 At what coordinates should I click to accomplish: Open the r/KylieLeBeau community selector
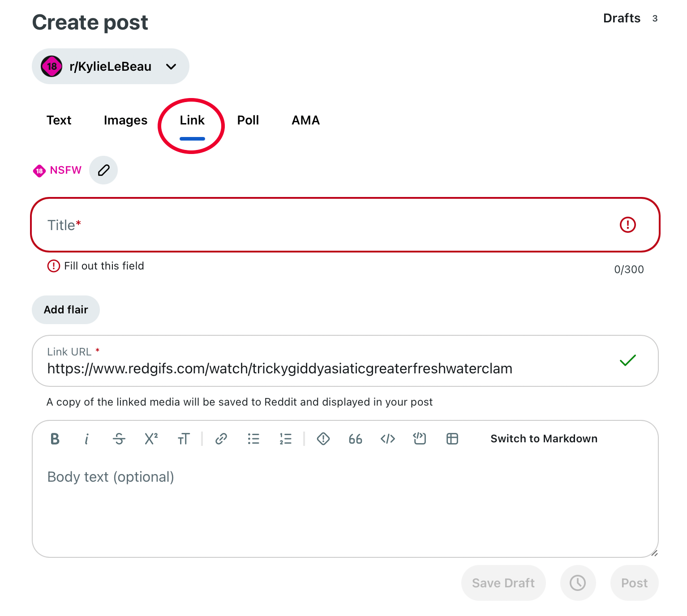click(111, 66)
